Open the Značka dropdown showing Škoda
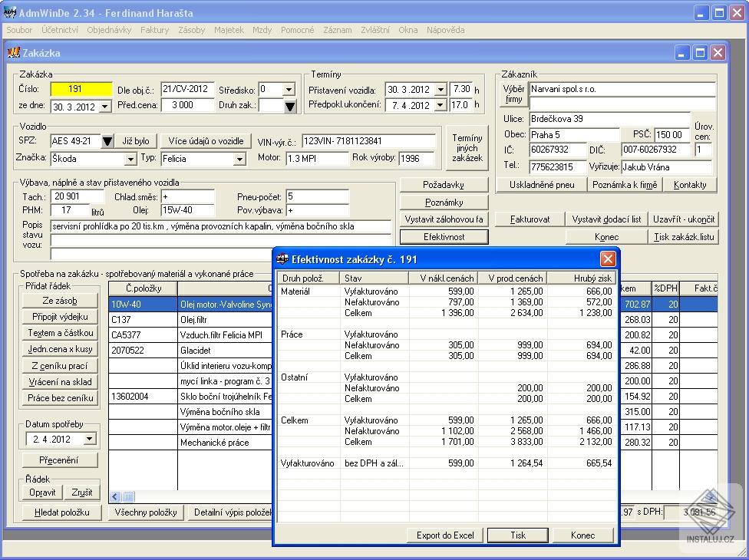The width and height of the screenshot is (749, 560). point(130,159)
